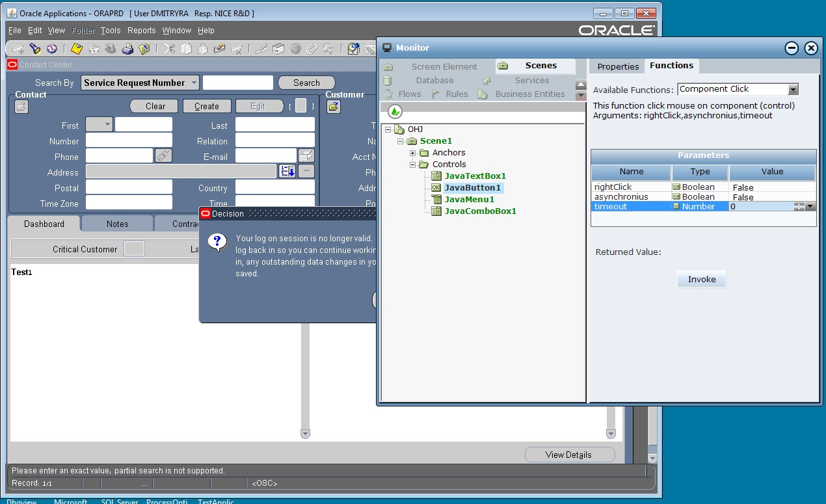Select JavaTextBox1 in the tree

coord(475,176)
